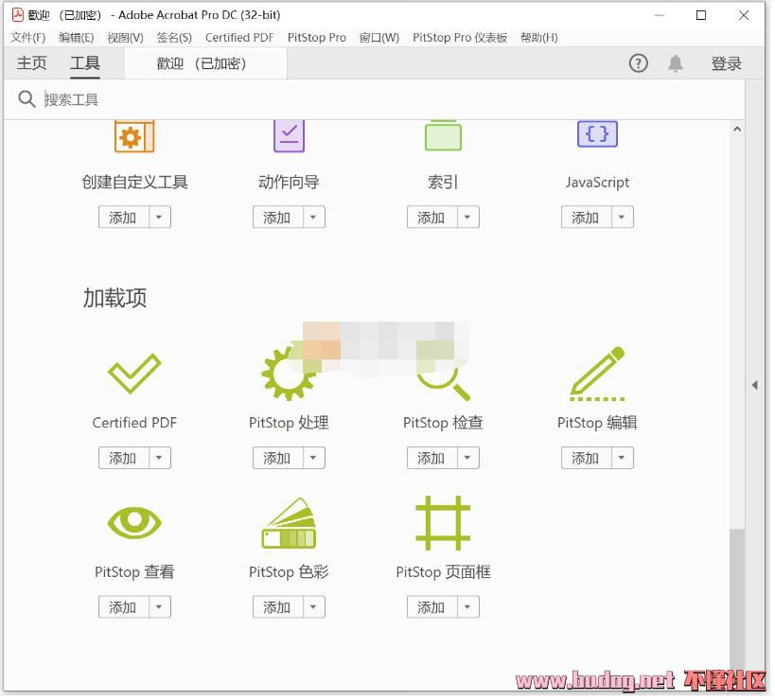Click the Acrobat app icon in title bar
The height and width of the screenshot is (700, 775).
tap(18, 15)
